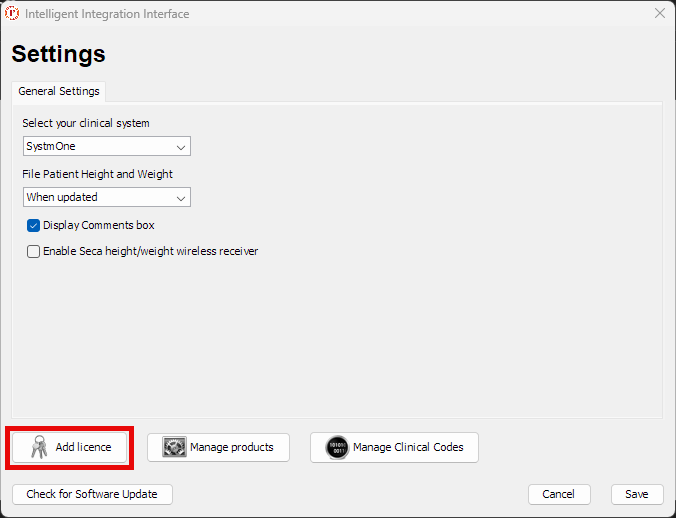Click the application logo in the title bar
This screenshot has width=676, height=518.
[x=13, y=14]
